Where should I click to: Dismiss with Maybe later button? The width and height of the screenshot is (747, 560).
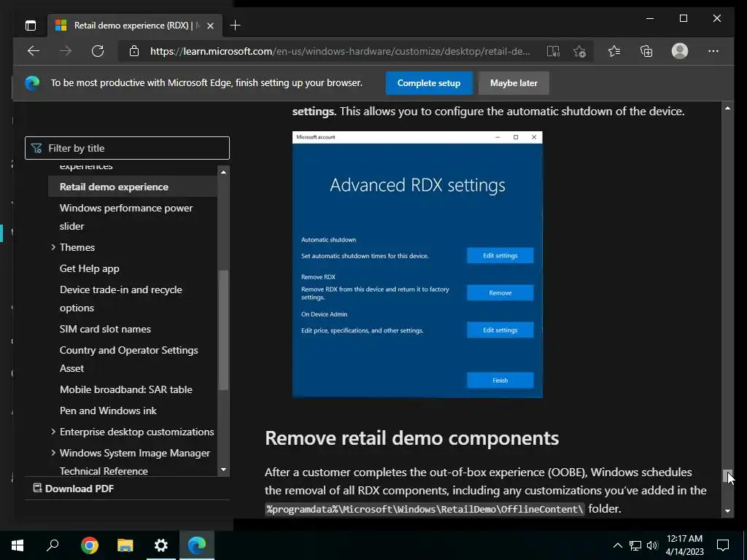point(514,83)
